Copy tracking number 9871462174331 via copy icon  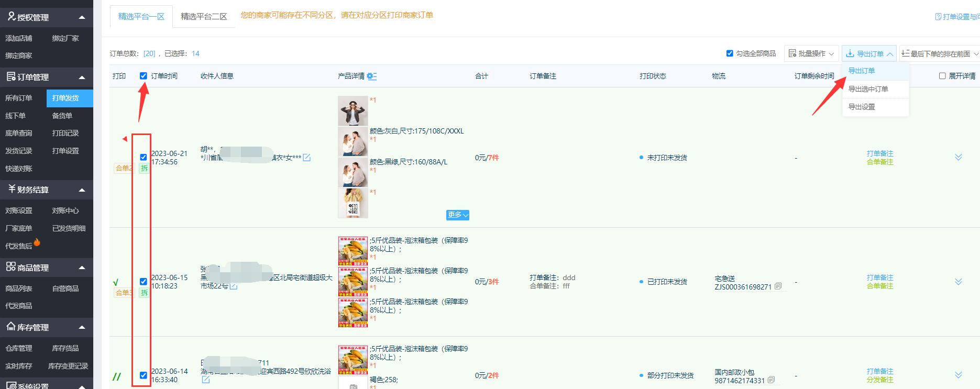(x=771, y=380)
